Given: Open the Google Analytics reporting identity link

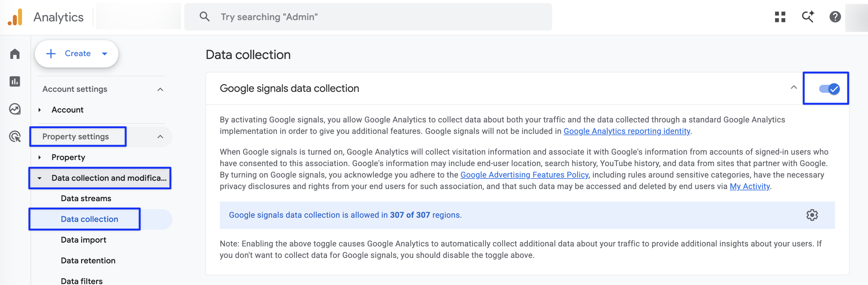Looking at the screenshot, I should click(x=627, y=131).
